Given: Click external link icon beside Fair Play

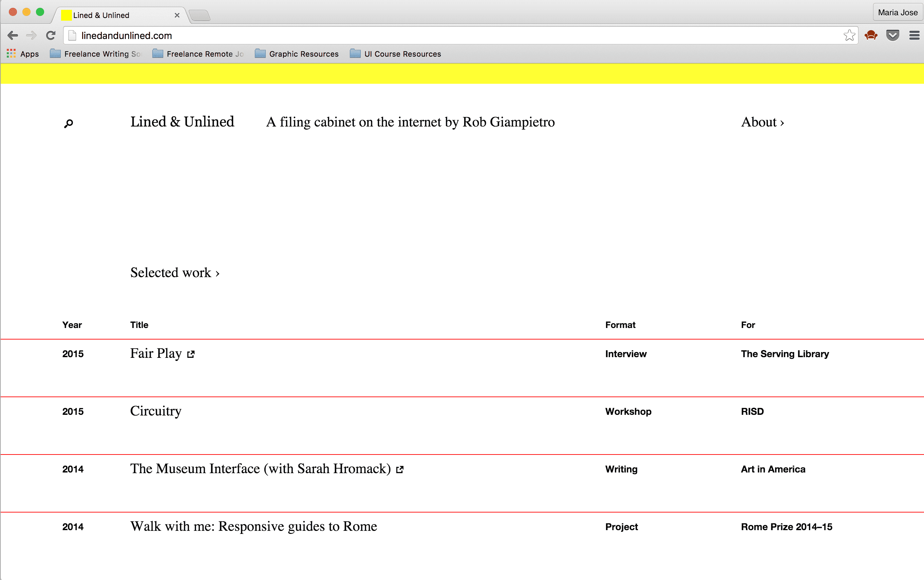Looking at the screenshot, I should pyautogui.click(x=191, y=354).
